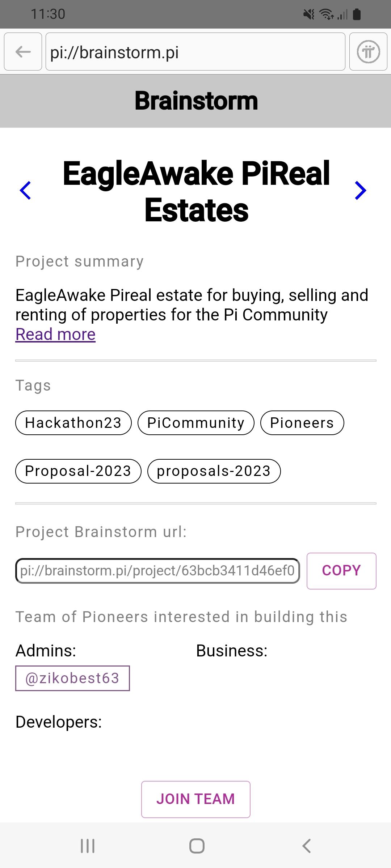Tap Android recent apps icon
This screenshot has height=868, width=391.
(x=87, y=846)
